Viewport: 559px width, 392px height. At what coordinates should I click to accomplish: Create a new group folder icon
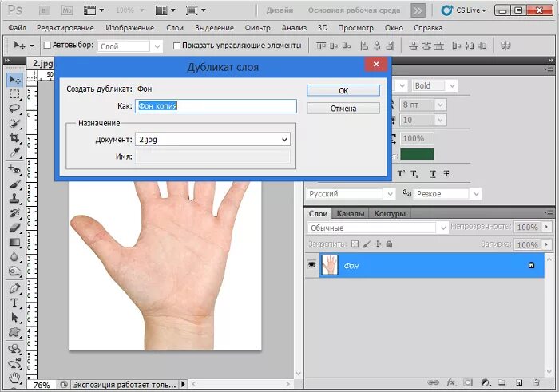pos(502,382)
